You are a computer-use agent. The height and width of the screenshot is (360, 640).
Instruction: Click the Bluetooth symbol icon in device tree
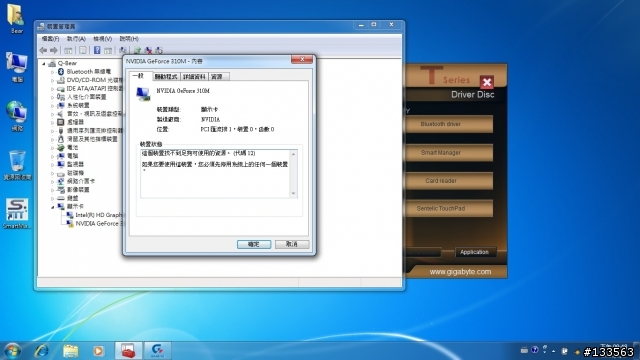(61, 71)
